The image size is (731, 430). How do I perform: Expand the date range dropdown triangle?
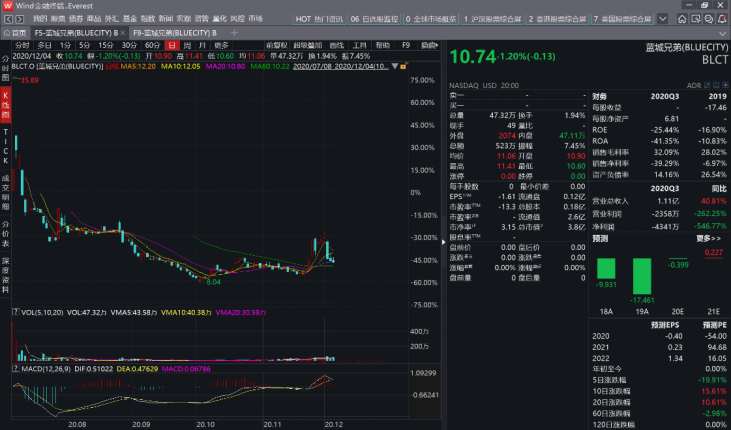pyautogui.click(x=395, y=66)
